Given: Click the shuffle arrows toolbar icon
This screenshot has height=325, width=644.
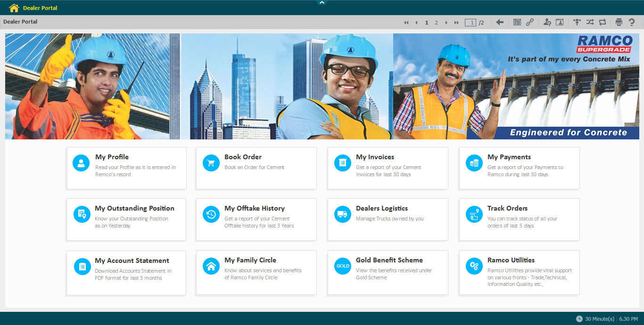Looking at the screenshot, I should pyautogui.click(x=590, y=22).
